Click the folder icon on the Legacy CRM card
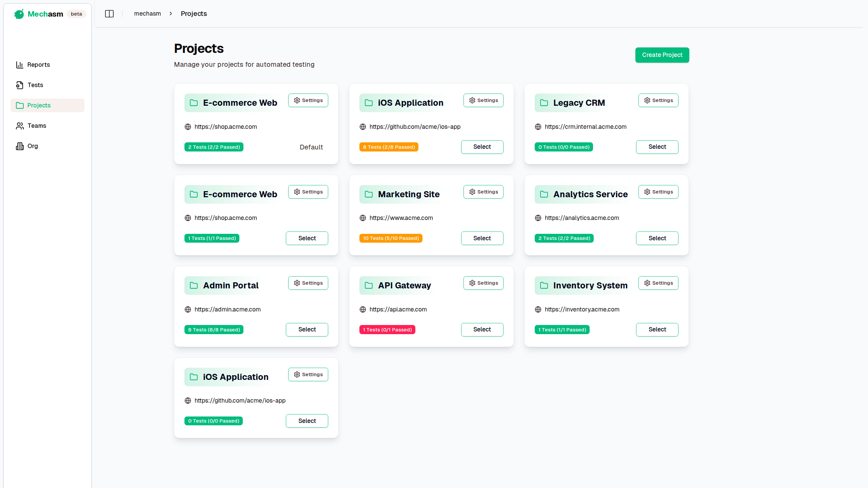This screenshot has width=868, height=488. (544, 103)
